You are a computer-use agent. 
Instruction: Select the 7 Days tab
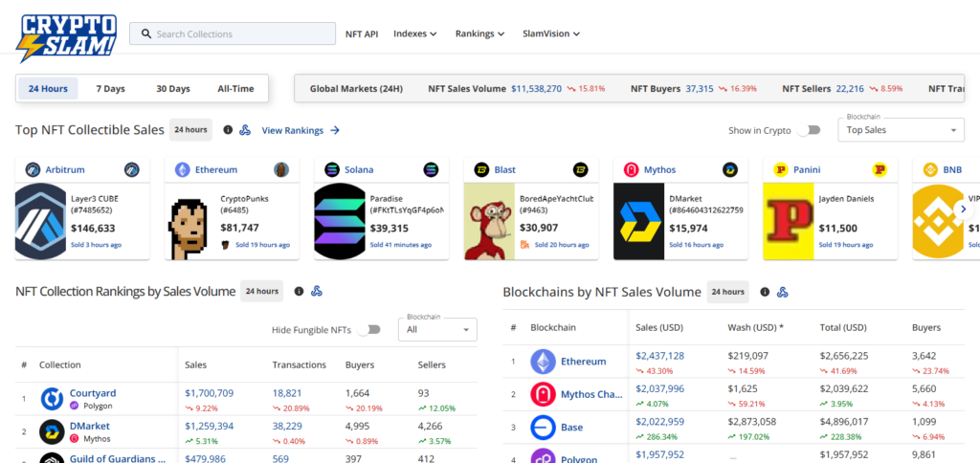pyautogui.click(x=111, y=89)
